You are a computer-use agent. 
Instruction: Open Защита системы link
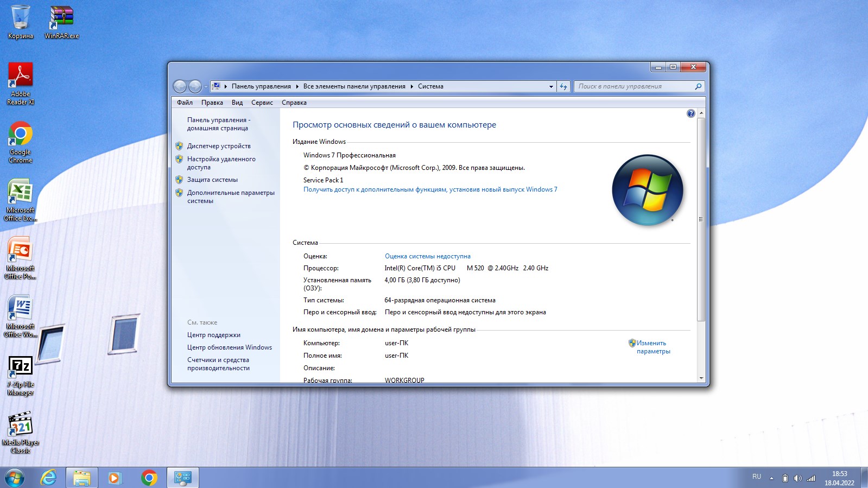[212, 180]
